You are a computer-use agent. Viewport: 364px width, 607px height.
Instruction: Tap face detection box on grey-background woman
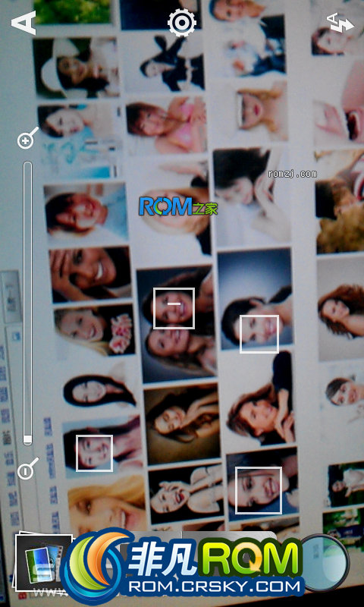259,334
